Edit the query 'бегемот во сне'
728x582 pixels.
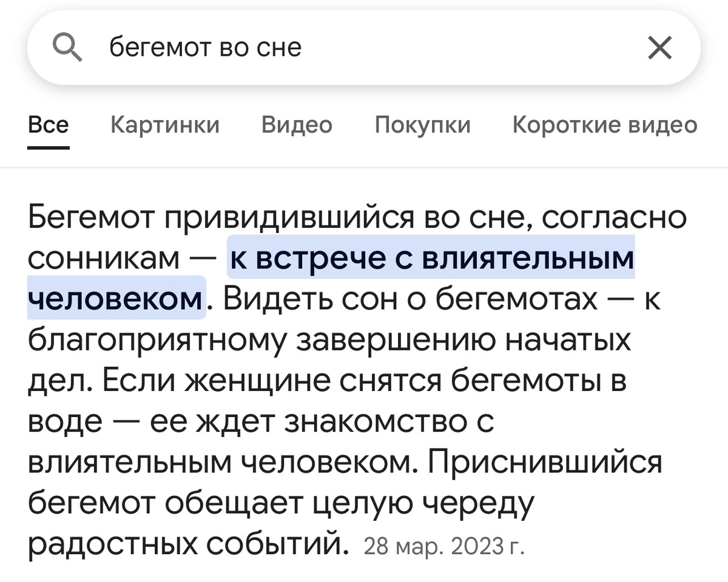(206, 47)
